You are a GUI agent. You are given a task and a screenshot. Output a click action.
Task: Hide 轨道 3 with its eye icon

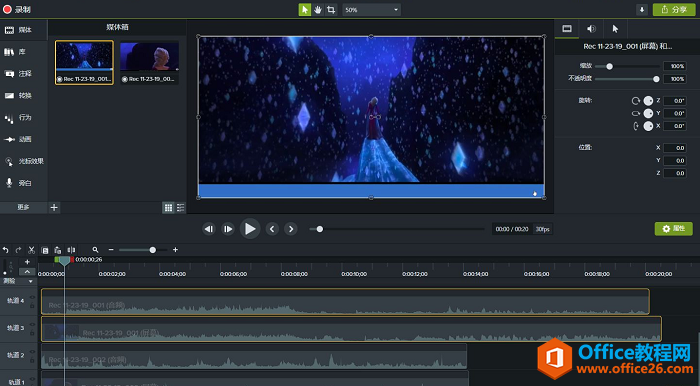pos(32,324)
